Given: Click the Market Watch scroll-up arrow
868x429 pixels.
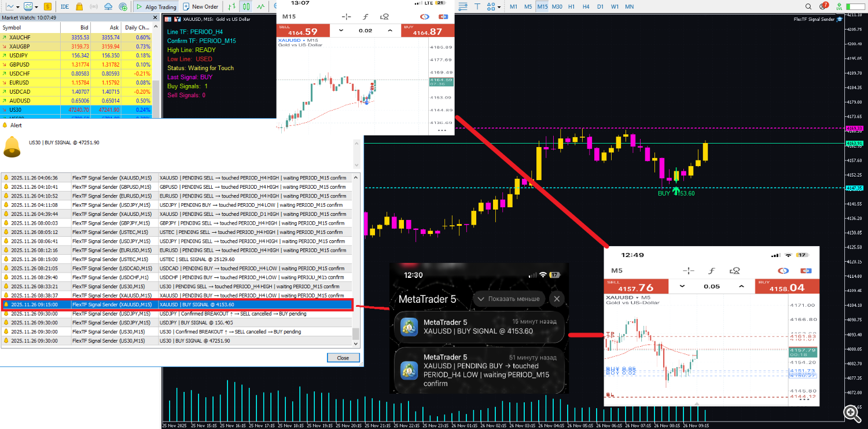Looking at the screenshot, I should 155,27.
